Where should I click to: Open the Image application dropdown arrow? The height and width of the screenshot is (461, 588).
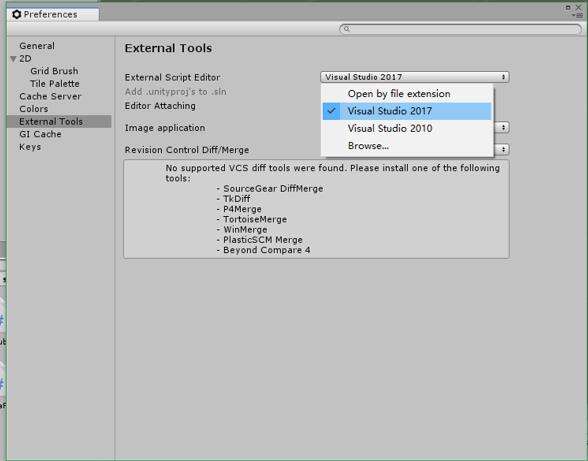tap(502, 128)
